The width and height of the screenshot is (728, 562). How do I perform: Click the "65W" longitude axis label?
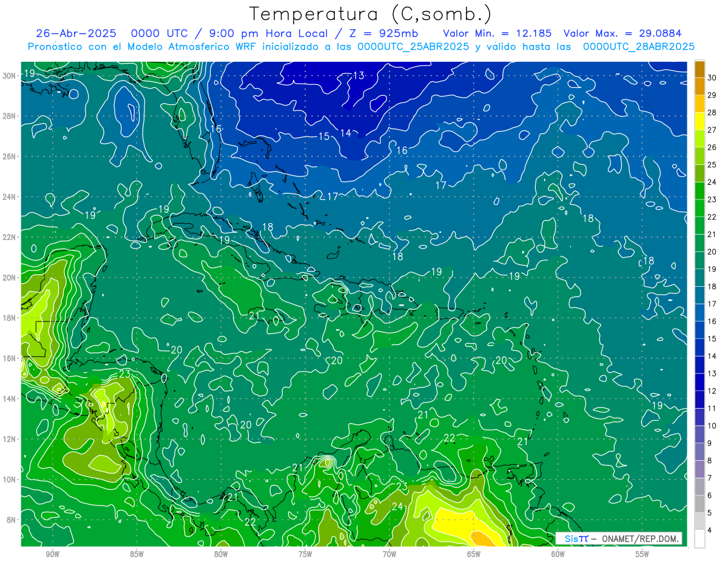(x=474, y=554)
